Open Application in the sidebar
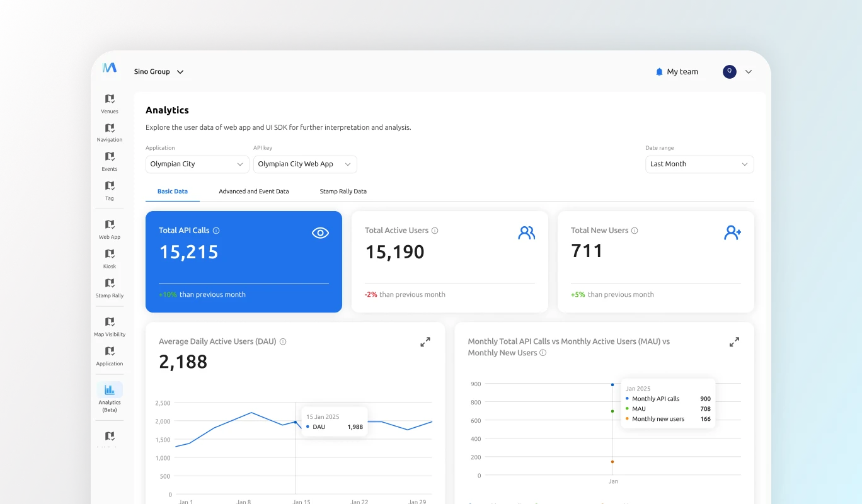This screenshot has width=862, height=504. pyautogui.click(x=110, y=356)
